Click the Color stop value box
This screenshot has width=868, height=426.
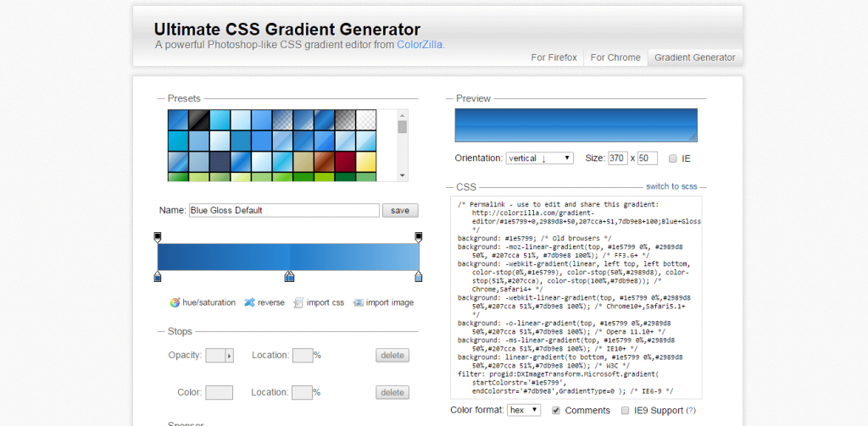tap(220, 392)
